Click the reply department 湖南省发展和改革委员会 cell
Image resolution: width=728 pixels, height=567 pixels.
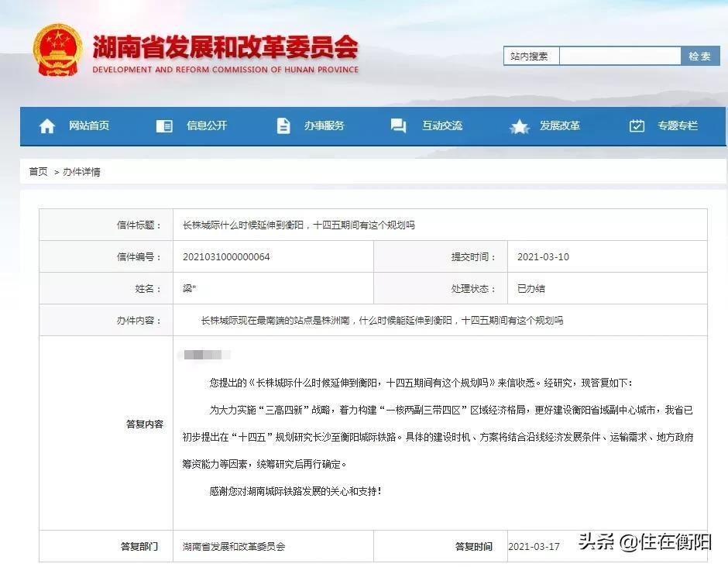tap(234, 547)
